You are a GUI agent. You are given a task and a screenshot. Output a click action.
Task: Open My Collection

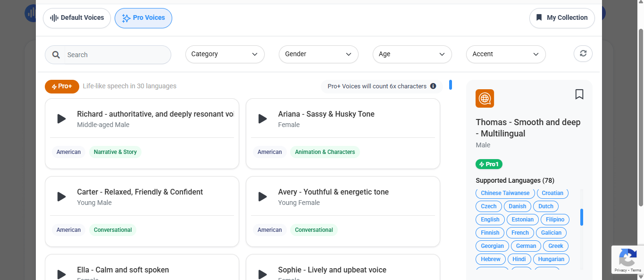pyautogui.click(x=562, y=18)
